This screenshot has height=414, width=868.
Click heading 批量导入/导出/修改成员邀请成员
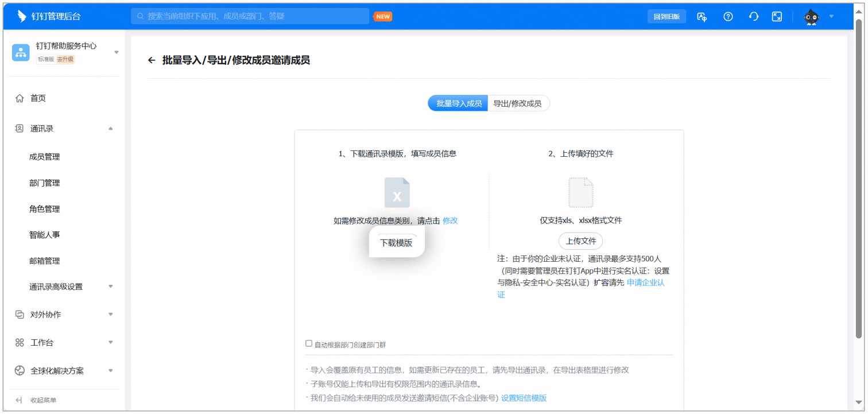click(x=237, y=60)
